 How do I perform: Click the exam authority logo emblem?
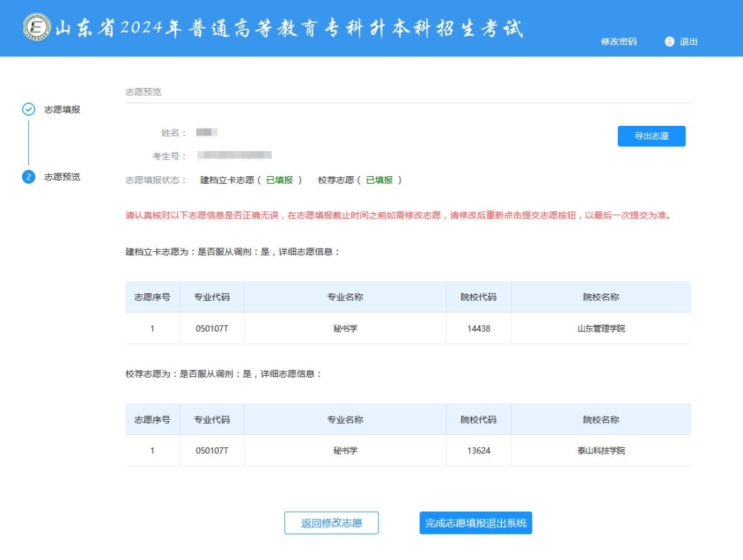36,28
